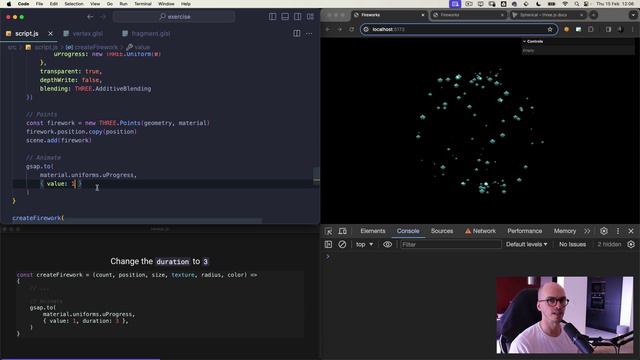This screenshot has height=360, width=640.
Task: Toggle the live expression eye icon
Action: pos(387,244)
